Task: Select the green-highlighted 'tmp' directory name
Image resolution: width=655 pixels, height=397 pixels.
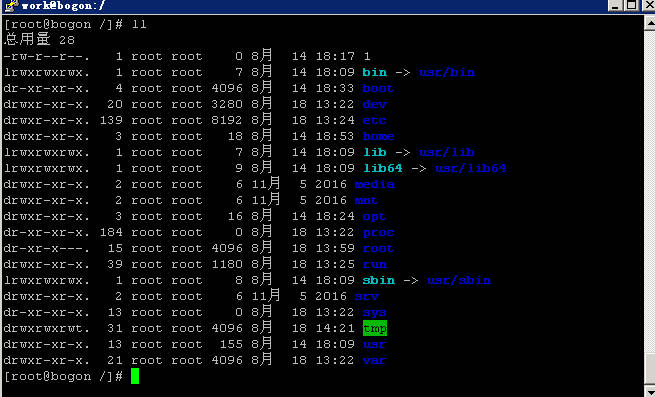Action: (x=375, y=328)
